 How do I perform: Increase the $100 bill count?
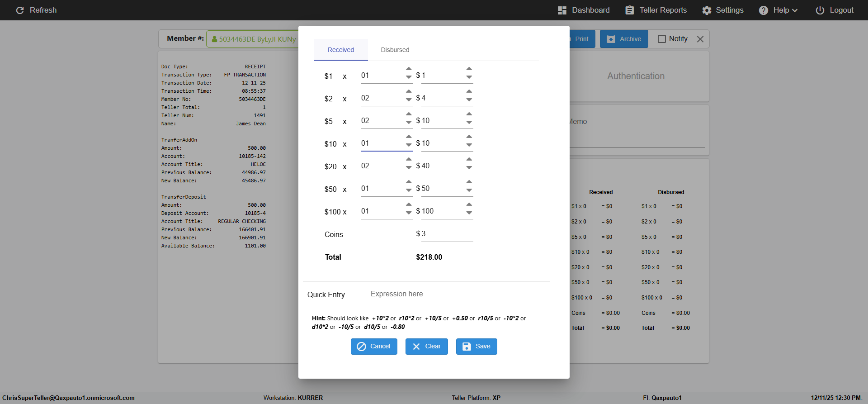(x=409, y=204)
